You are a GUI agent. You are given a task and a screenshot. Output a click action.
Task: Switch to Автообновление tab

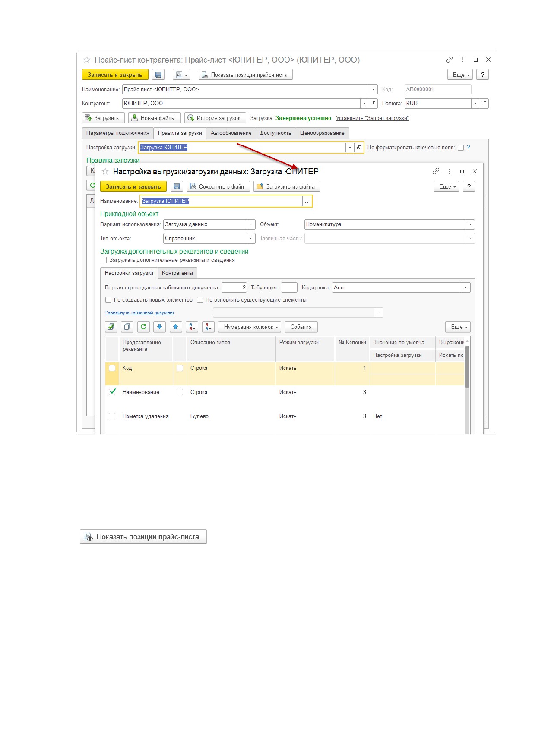[231, 133]
